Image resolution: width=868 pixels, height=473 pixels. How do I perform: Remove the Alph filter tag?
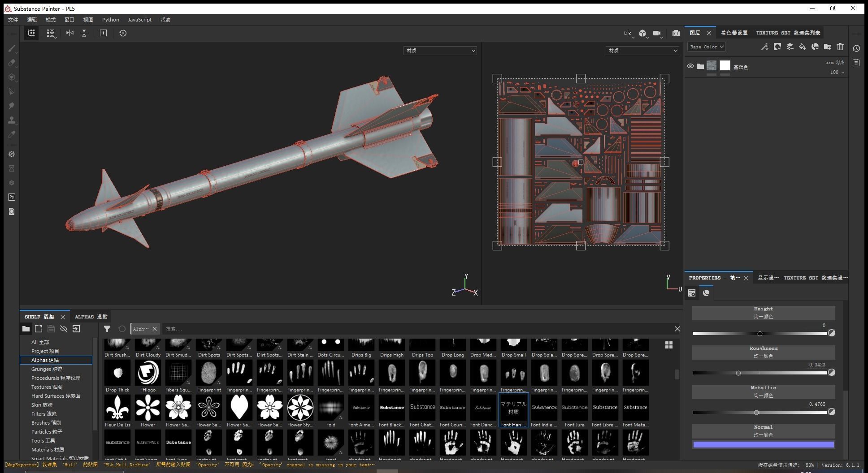[155, 329]
